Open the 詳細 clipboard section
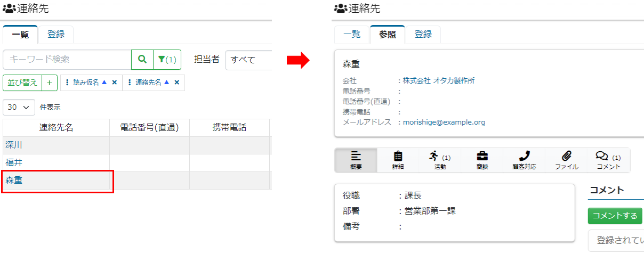Image resolution: width=644 pixels, height=254 pixels. click(398, 160)
